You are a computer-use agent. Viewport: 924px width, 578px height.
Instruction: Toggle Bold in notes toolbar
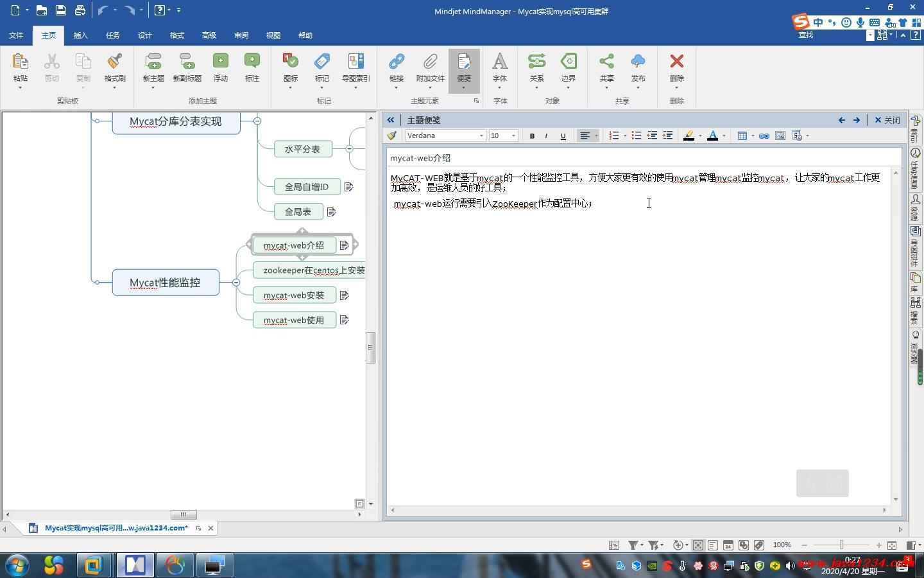(x=532, y=136)
